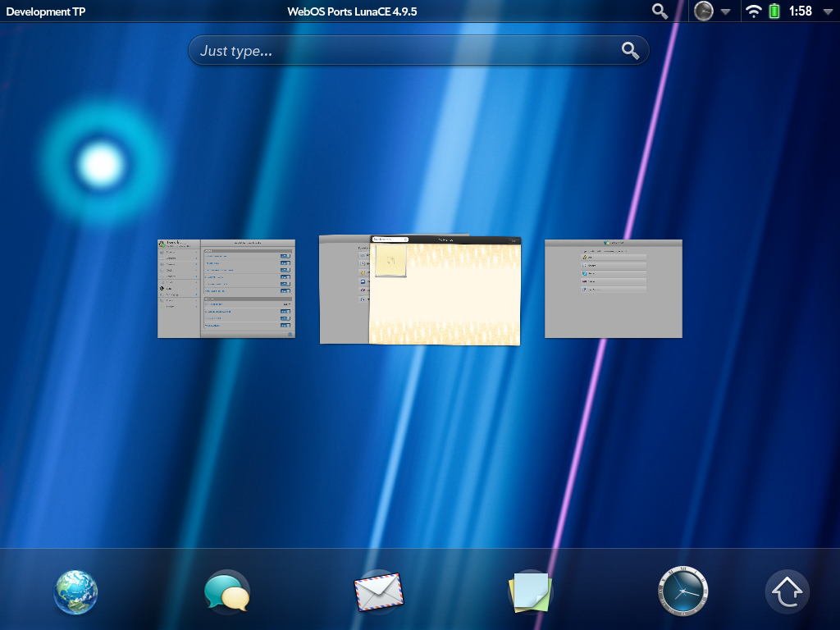The width and height of the screenshot is (840, 630).
Task: Open the Email envelope icon
Action: (x=378, y=592)
